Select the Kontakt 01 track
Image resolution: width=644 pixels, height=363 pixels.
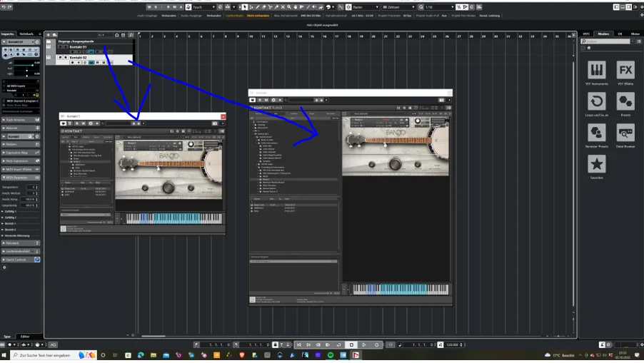click(79, 47)
